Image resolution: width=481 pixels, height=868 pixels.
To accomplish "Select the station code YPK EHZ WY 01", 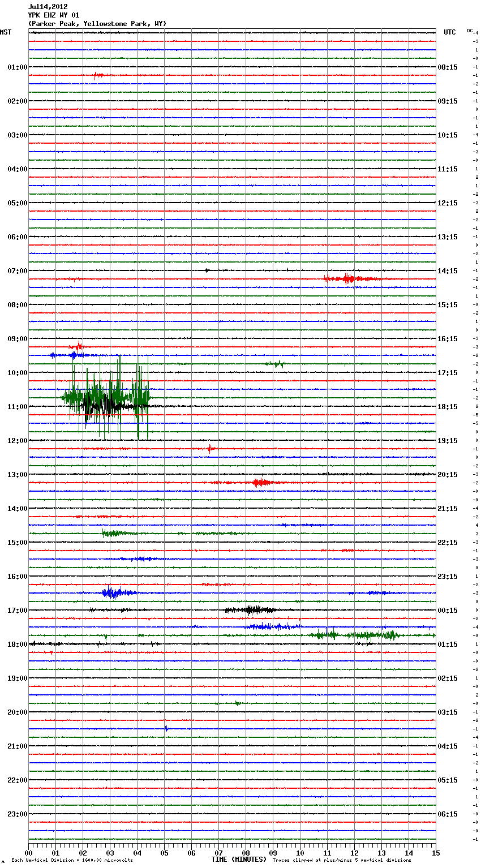I will click(54, 15).
